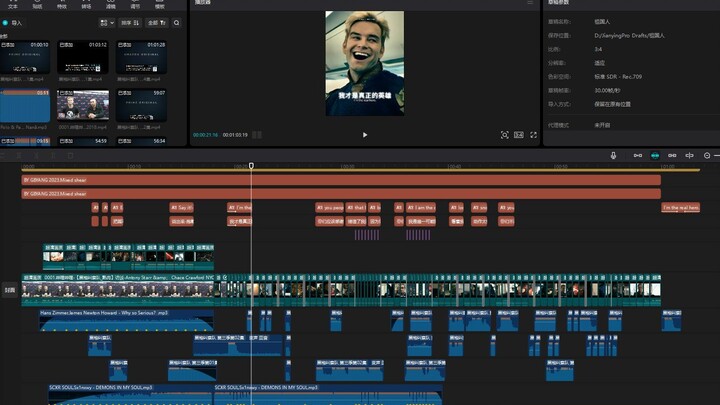Toggle the preview axis icon
Screen dimensions: 720x405
coord(689,156)
